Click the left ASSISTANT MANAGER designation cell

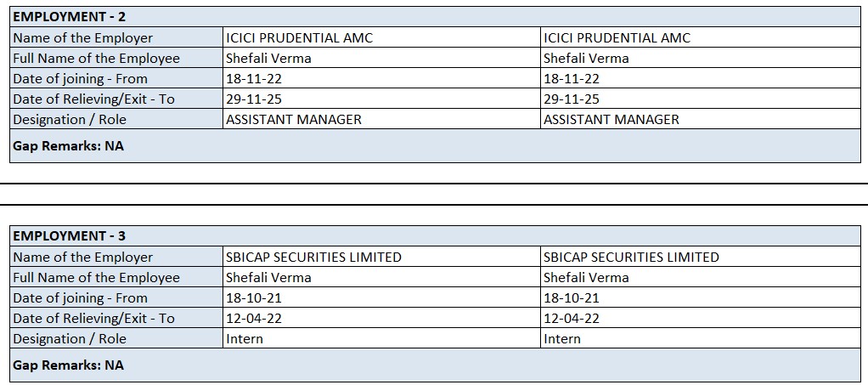[x=294, y=119]
